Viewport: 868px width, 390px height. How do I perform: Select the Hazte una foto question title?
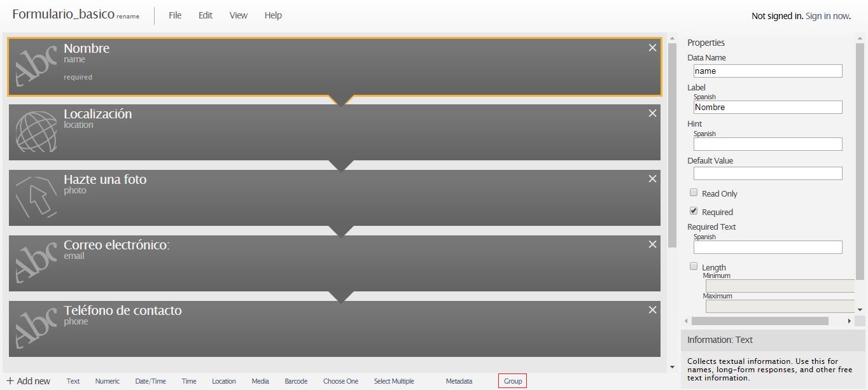pyautogui.click(x=105, y=179)
